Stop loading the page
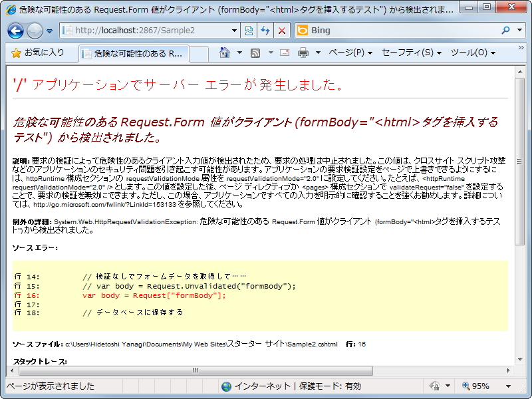This screenshot has width=532, height=399. [x=282, y=31]
